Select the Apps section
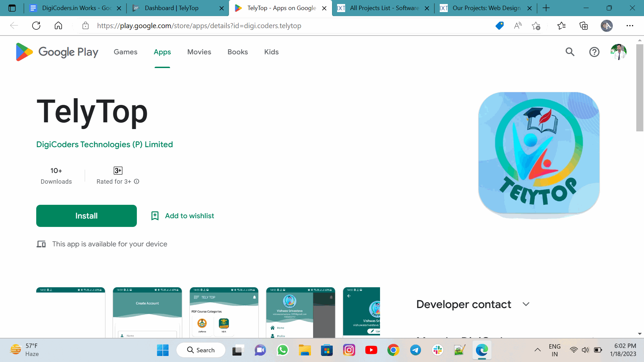 (162, 52)
